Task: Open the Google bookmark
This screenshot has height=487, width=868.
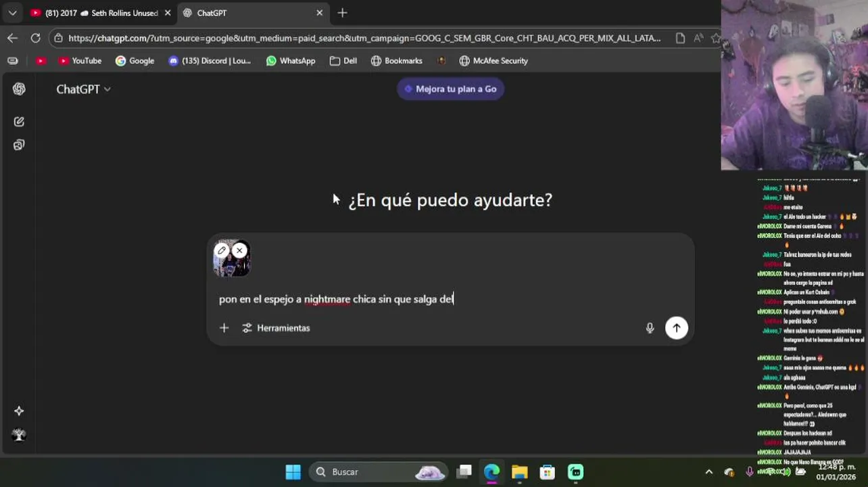Action: [135, 61]
